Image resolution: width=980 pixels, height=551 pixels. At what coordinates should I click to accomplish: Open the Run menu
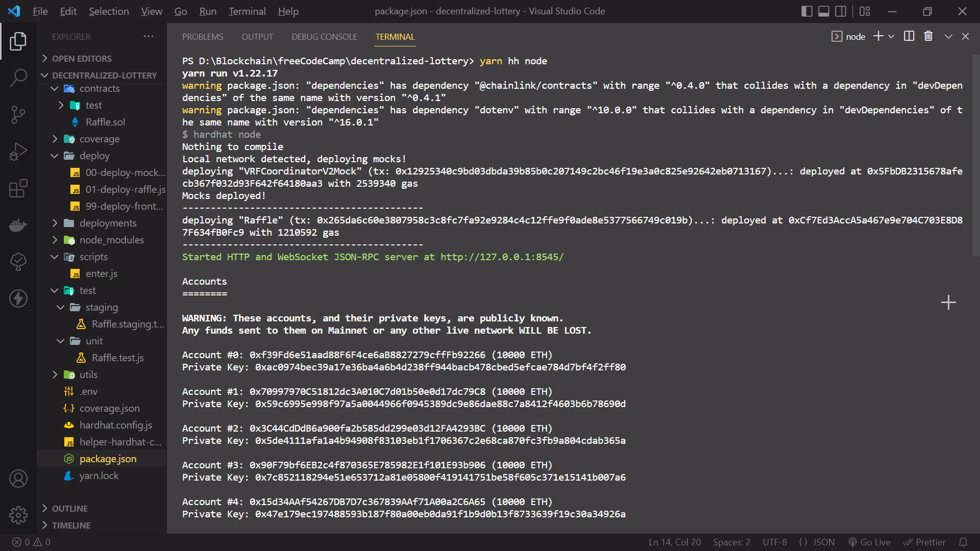pos(208,11)
